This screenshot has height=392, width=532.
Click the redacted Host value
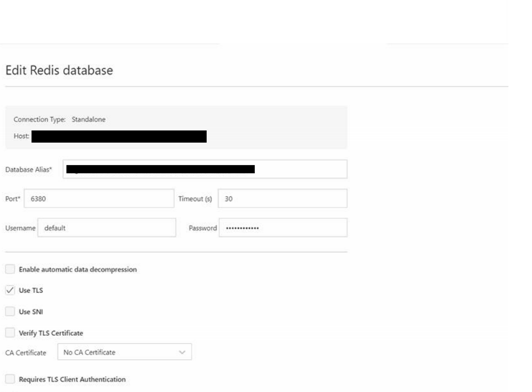[118, 136]
